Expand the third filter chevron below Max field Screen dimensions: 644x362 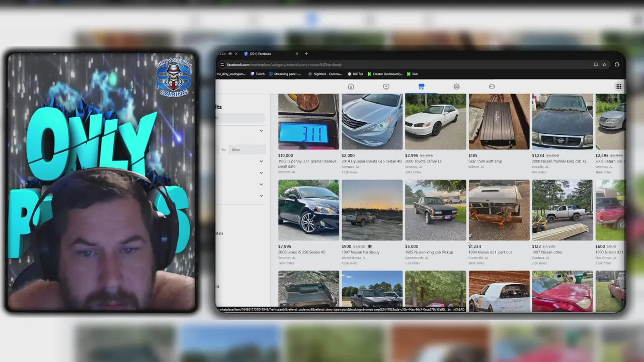[261, 184]
